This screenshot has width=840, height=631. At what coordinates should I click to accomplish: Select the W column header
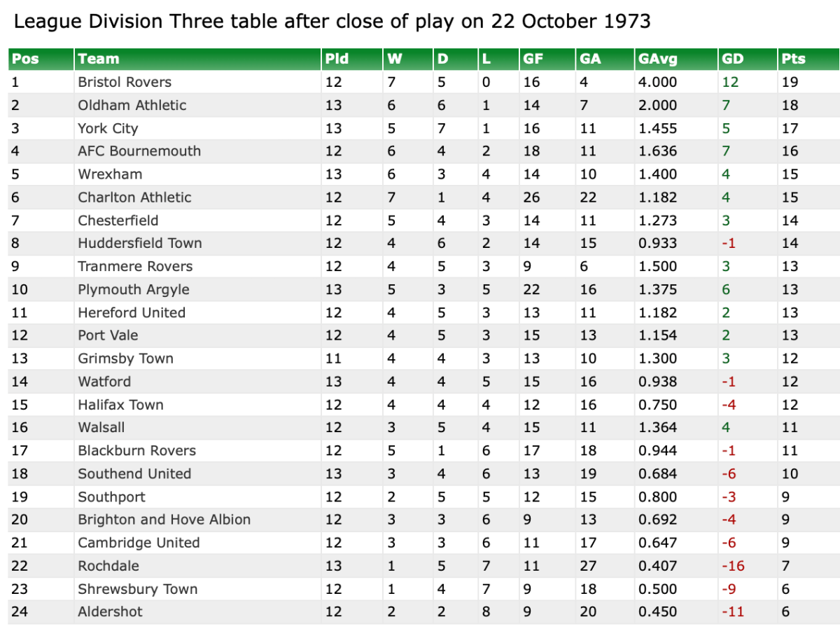pyautogui.click(x=395, y=59)
